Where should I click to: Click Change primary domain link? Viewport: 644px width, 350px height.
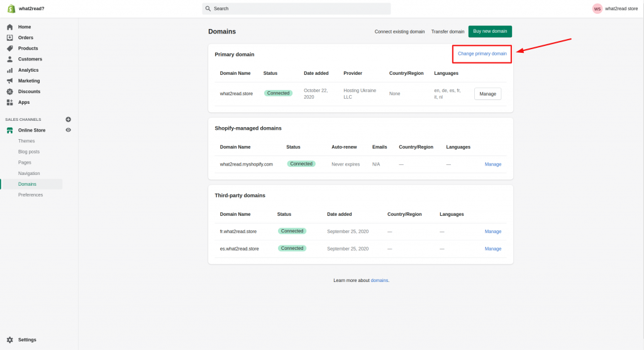tap(482, 54)
